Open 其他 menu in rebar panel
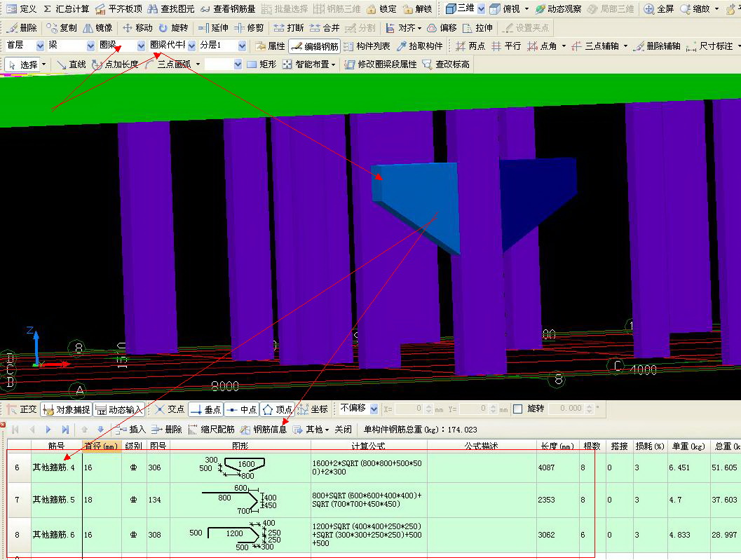 pos(311,430)
